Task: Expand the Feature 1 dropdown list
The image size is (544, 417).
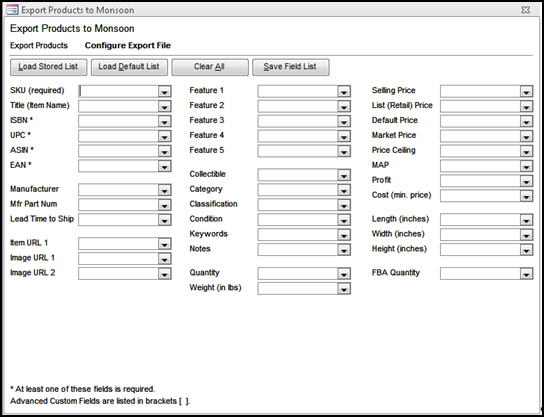Action: tap(344, 92)
